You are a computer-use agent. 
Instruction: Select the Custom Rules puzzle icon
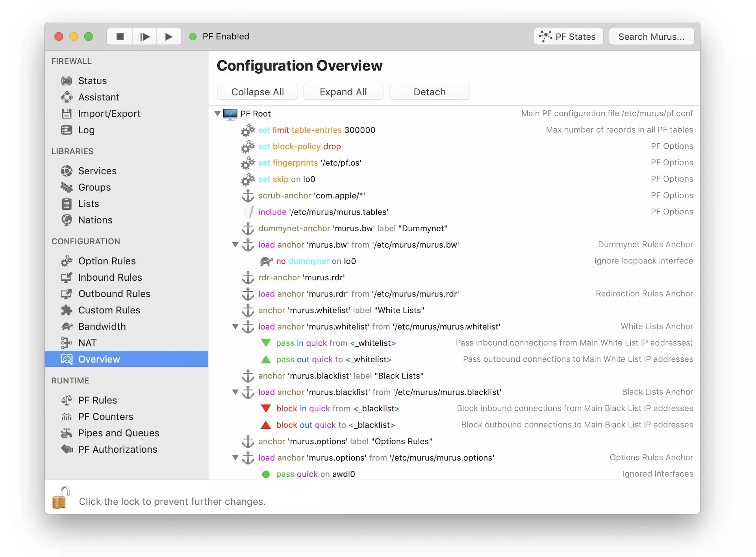click(67, 310)
